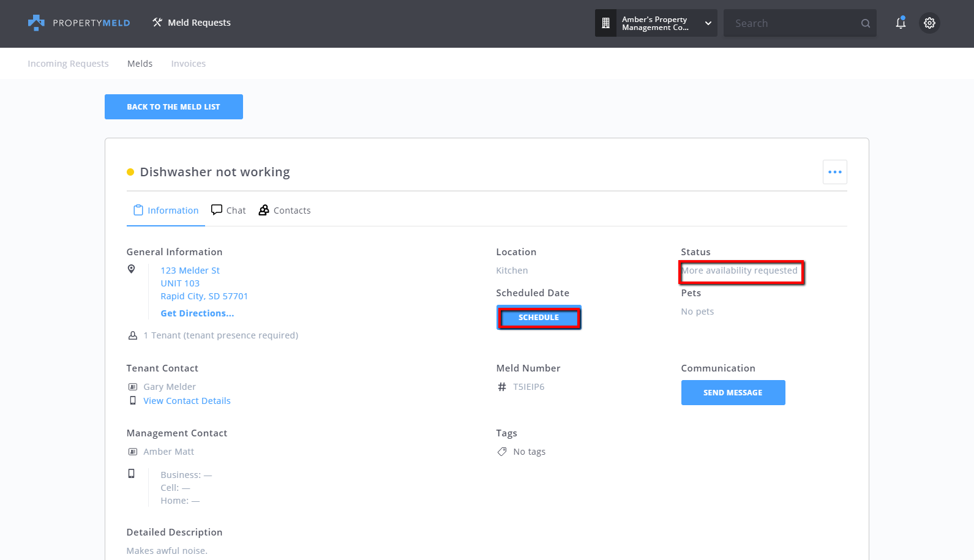Click the hash icon by meld number
Viewport: 974px width, 560px height.
click(x=502, y=387)
